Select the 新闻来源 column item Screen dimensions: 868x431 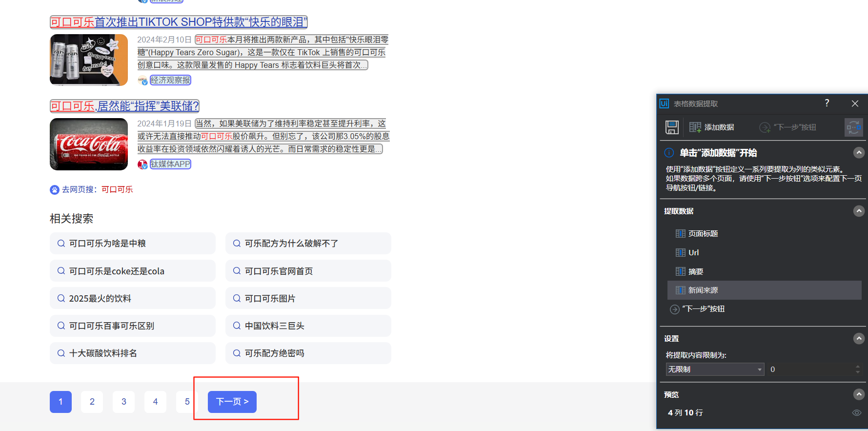click(x=764, y=290)
